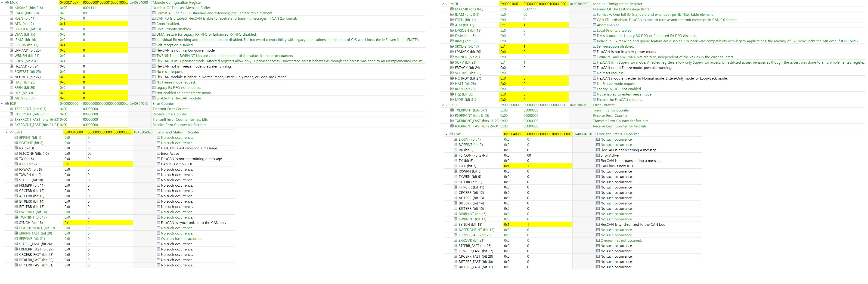
Task: Click 'Module Configuration Register' description in left panel
Action: (177, 2)
